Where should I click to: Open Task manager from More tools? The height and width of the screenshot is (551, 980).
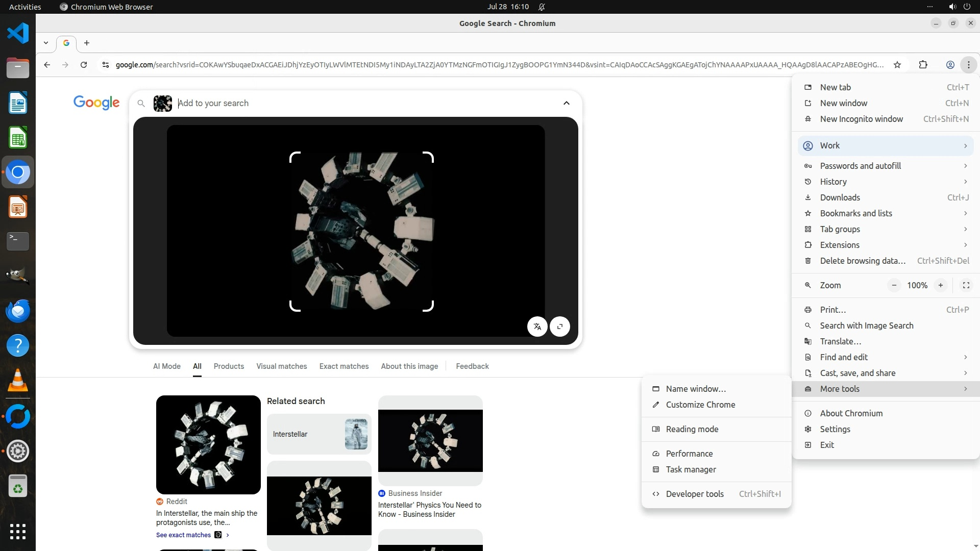(x=691, y=469)
